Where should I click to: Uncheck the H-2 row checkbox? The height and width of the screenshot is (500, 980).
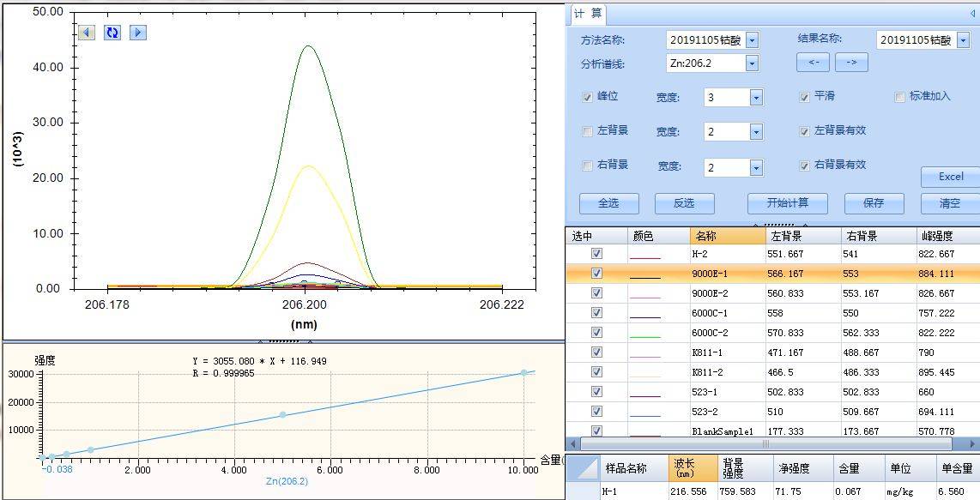pyautogui.click(x=596, y=254)
